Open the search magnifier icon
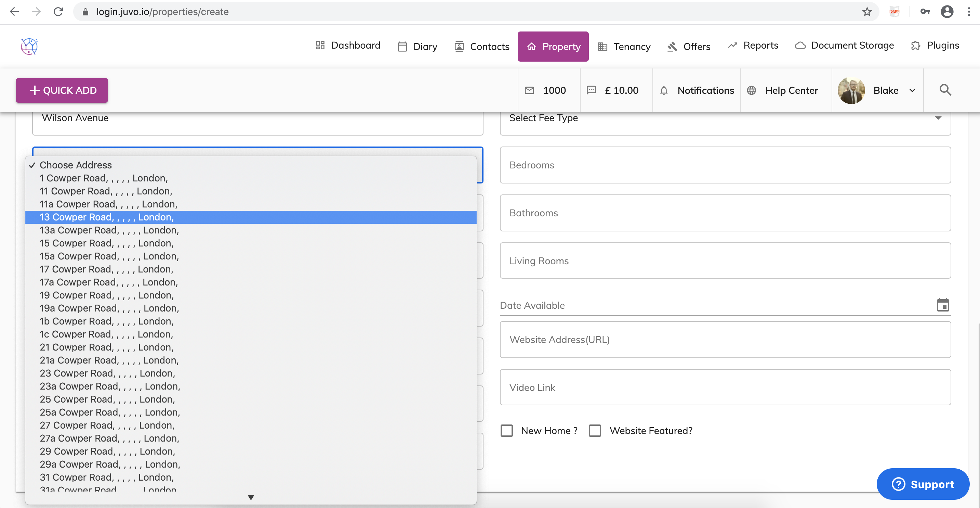The image size is (980, 508). 945,90
